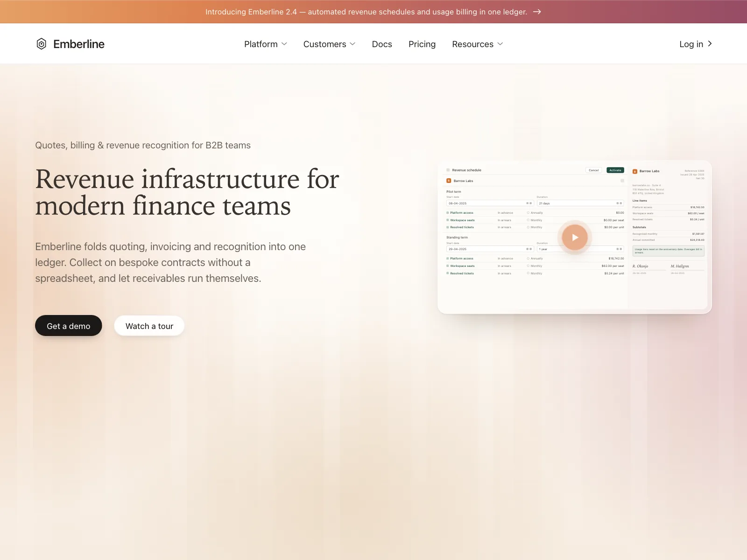
Task: Open the Platform navigation menu
Action: tap(266, 44)
